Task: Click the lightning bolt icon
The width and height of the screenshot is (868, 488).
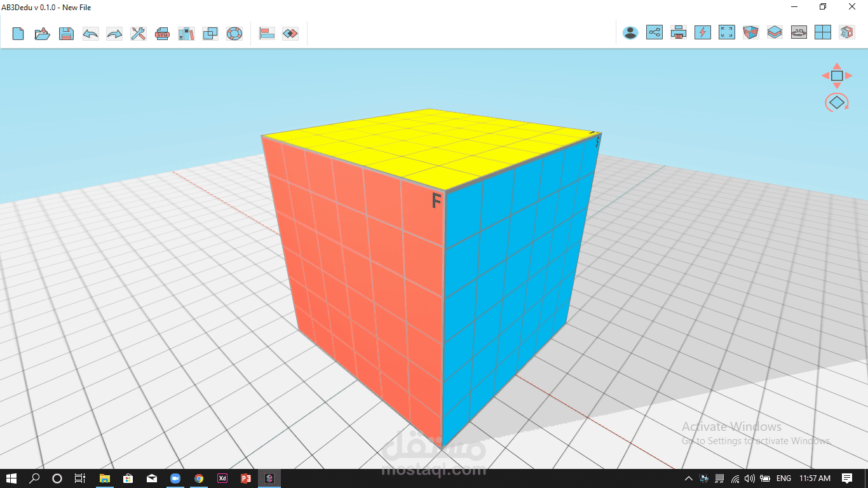Action: pyautogui.click(x=703, y=32)
